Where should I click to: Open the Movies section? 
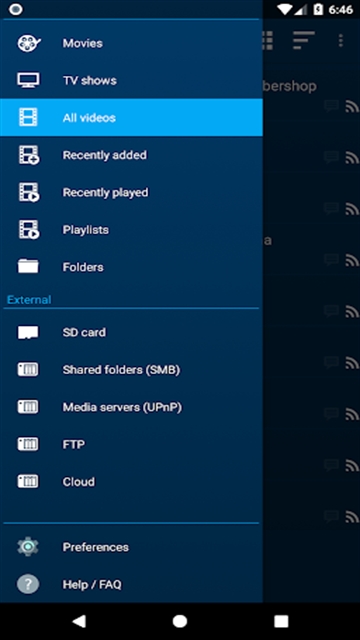[131, 43]
